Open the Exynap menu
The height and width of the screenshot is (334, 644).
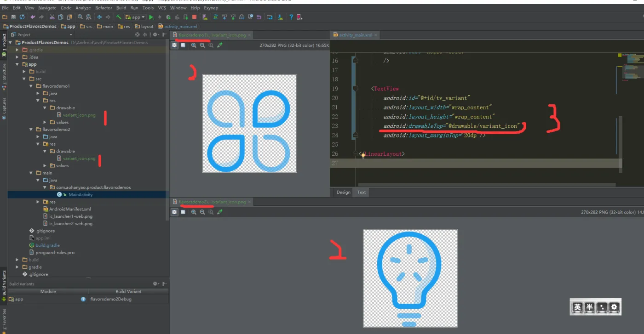pyautogui.click(x=211, y=8)
